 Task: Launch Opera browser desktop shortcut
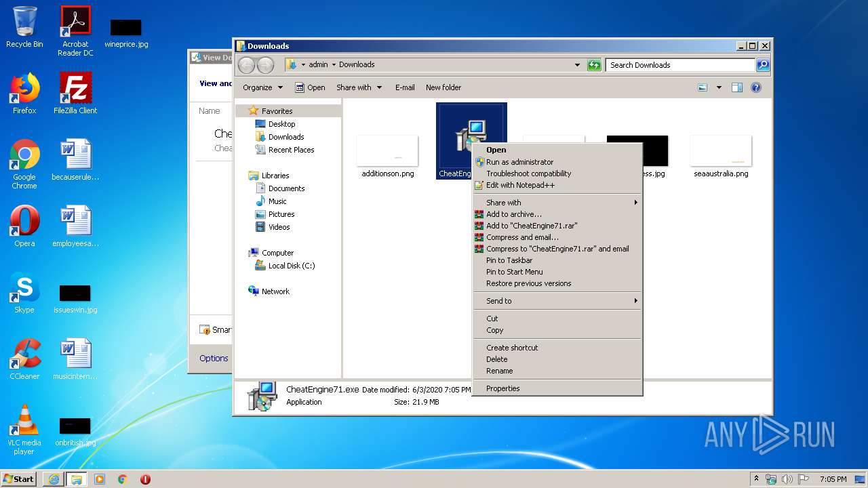pyautogui.click(x=24, y=226)
